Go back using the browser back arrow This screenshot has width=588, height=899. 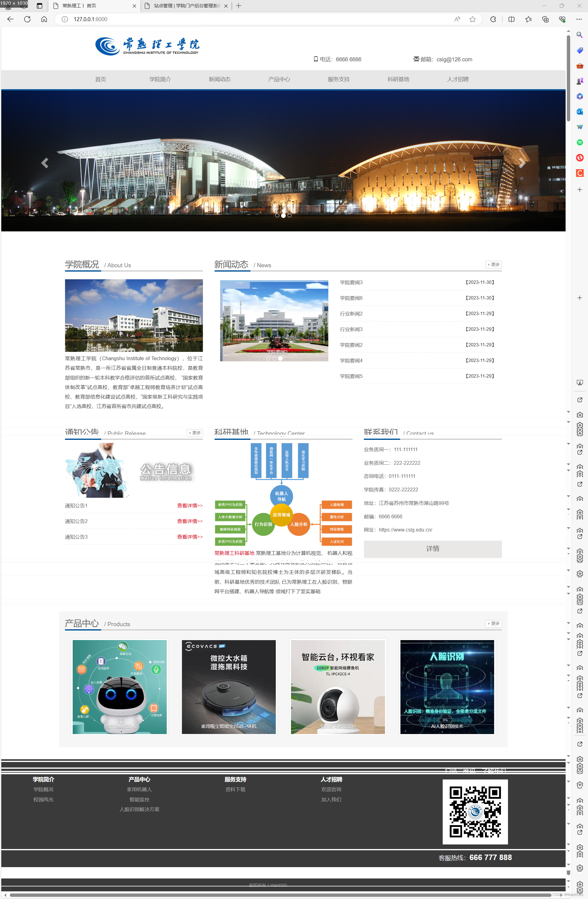10,19
